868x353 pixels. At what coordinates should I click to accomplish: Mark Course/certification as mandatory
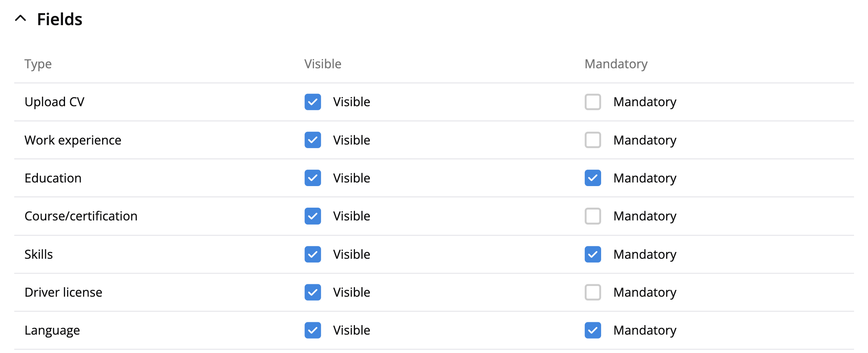593,216
